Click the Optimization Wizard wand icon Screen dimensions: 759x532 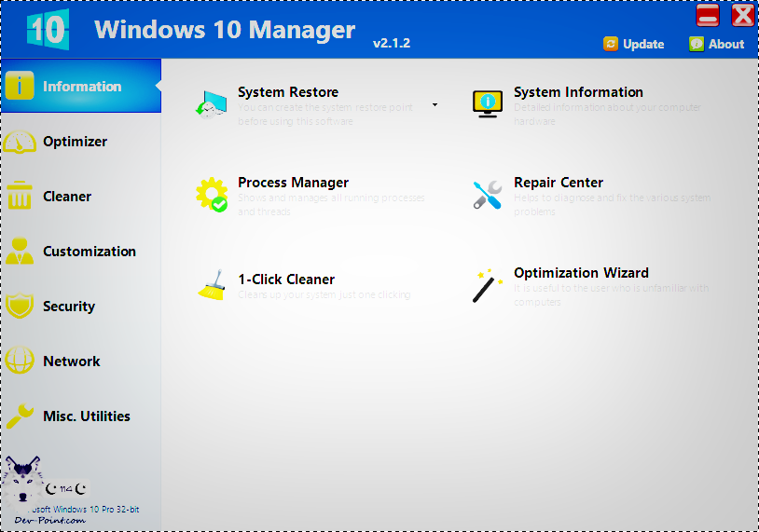pyautogui.click(x=486, y=286)
